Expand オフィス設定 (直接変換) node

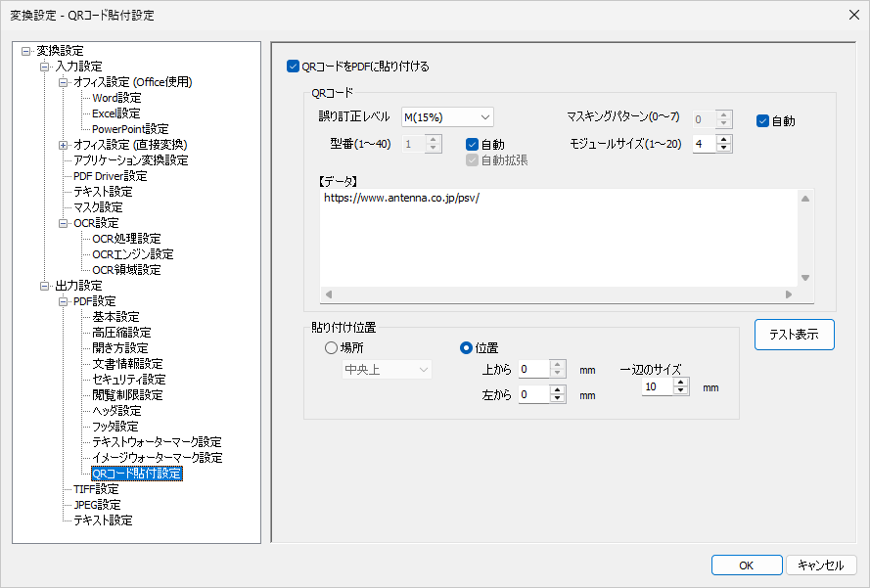pyautogui.click(x=64, y=145)
